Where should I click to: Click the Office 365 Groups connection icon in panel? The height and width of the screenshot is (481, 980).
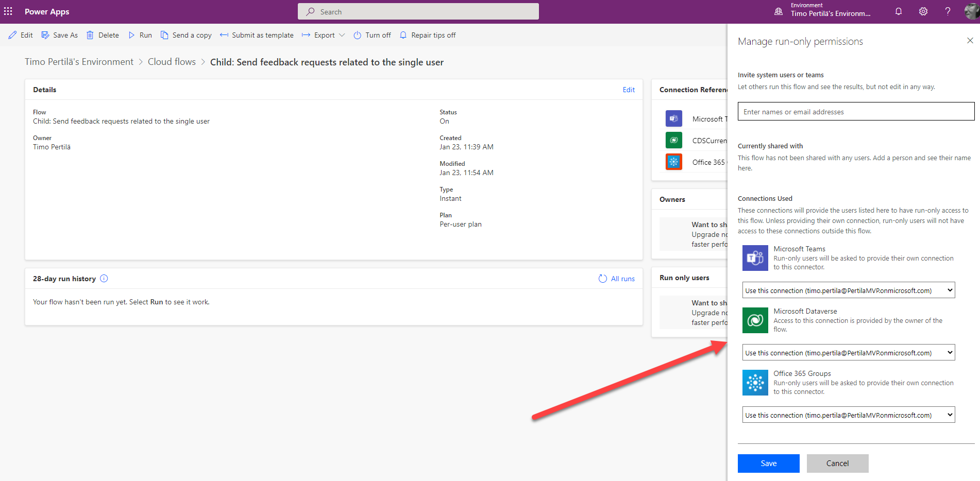755,383
